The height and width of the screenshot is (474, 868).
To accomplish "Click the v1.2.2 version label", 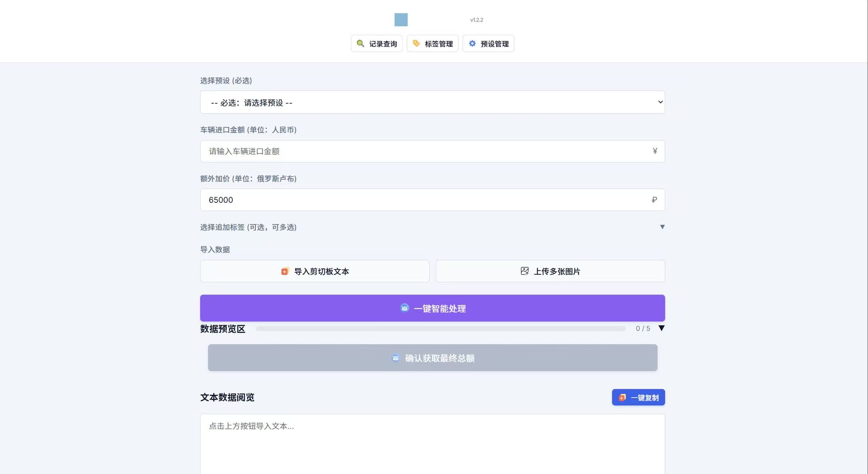I will click(477, 20).
